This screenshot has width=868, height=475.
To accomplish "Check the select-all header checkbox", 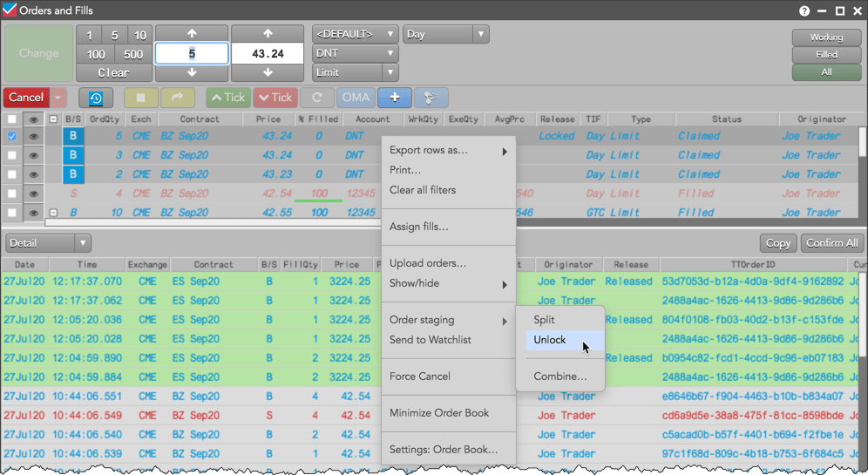I will pos(11,119).
